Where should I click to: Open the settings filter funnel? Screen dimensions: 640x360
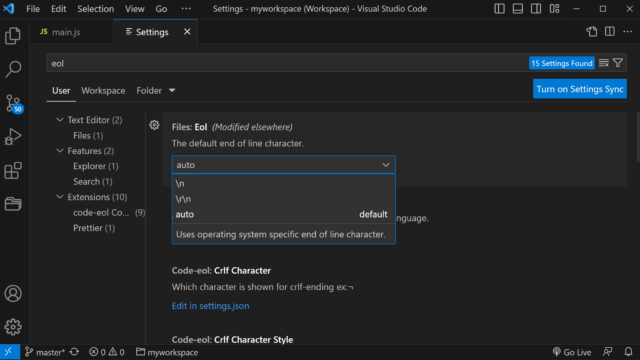pos(618,63)
